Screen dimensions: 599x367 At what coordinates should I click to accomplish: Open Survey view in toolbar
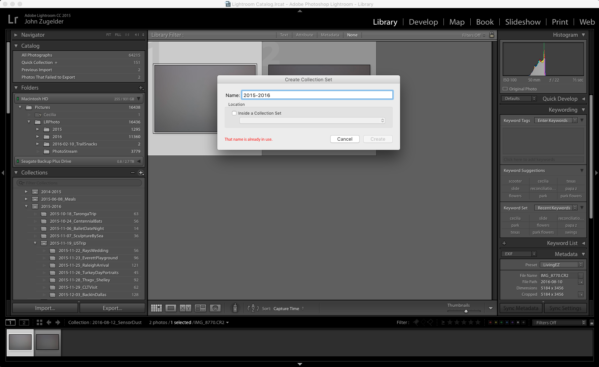200,308
